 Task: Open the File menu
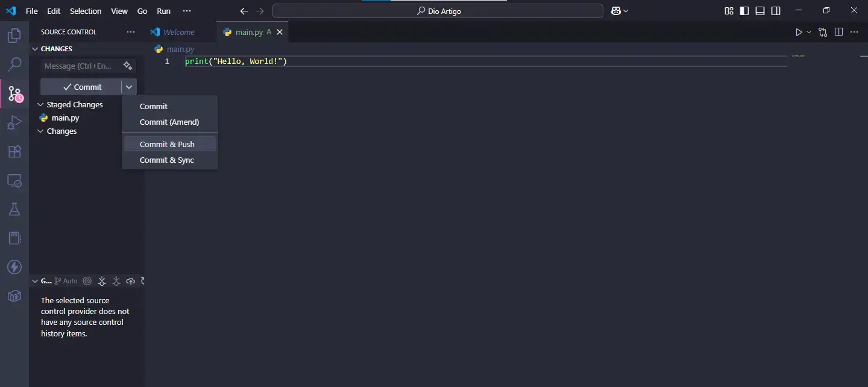31,11
